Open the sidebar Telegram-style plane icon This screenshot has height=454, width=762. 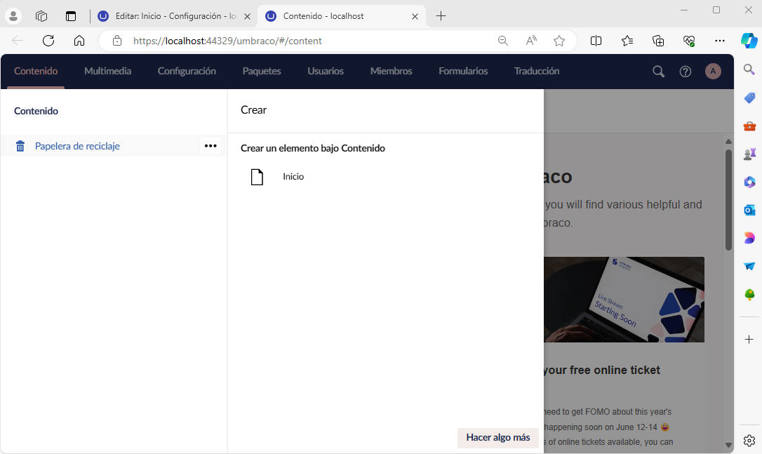(x=749, y=266)
